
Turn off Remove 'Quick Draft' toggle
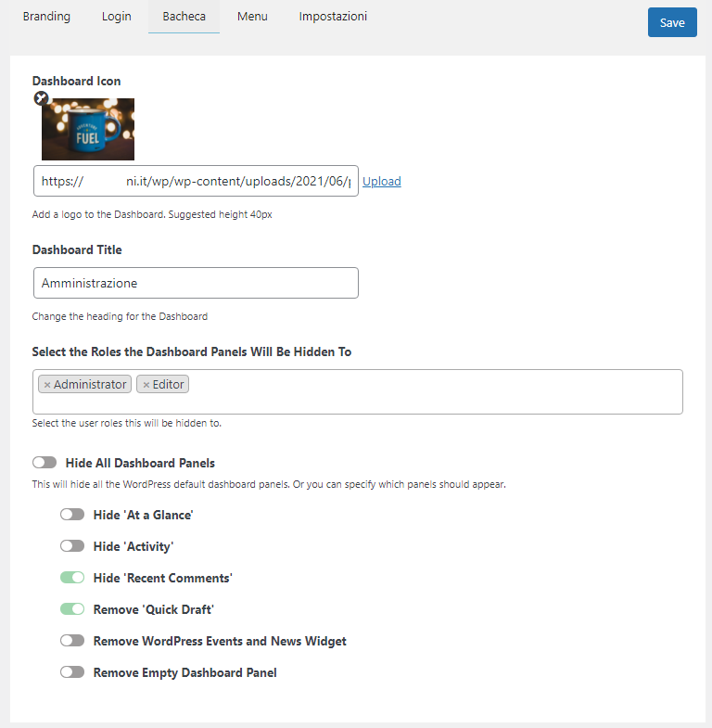pyautogui.click(x=72, y=609)
